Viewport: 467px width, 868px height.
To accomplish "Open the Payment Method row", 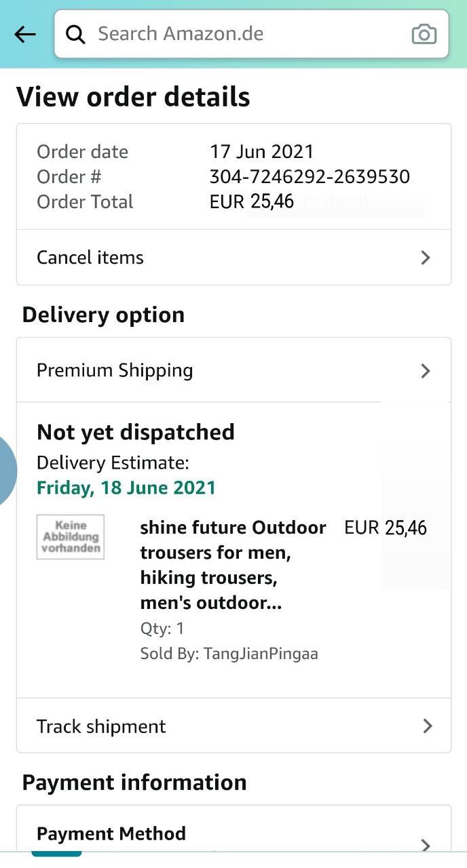I will (x=111, y=833).
